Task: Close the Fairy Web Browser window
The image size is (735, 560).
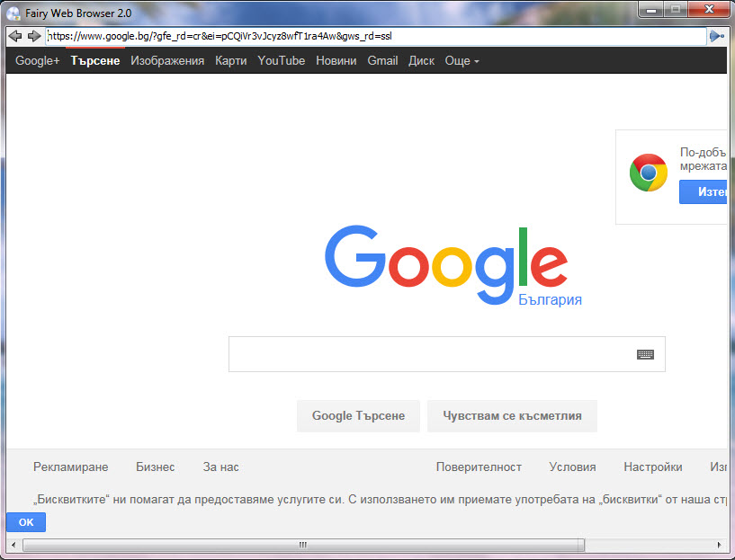Action: click(709, 10)
